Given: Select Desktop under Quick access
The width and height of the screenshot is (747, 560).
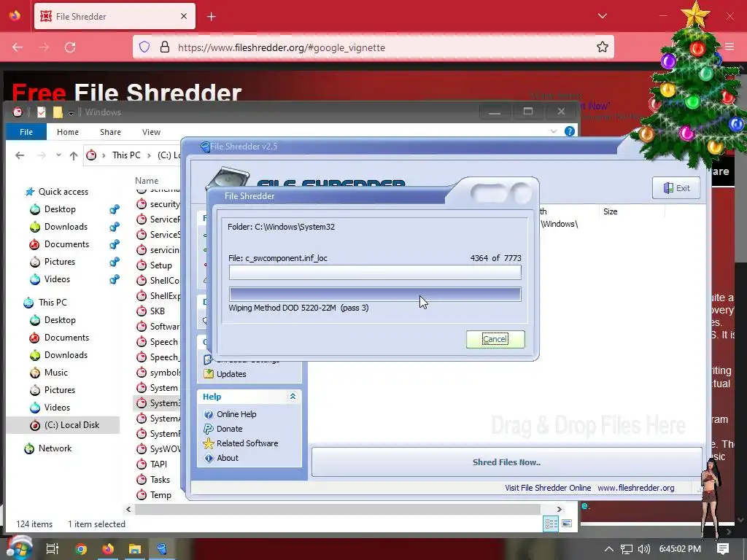Looking at the screenshot, I should point(60,209).
